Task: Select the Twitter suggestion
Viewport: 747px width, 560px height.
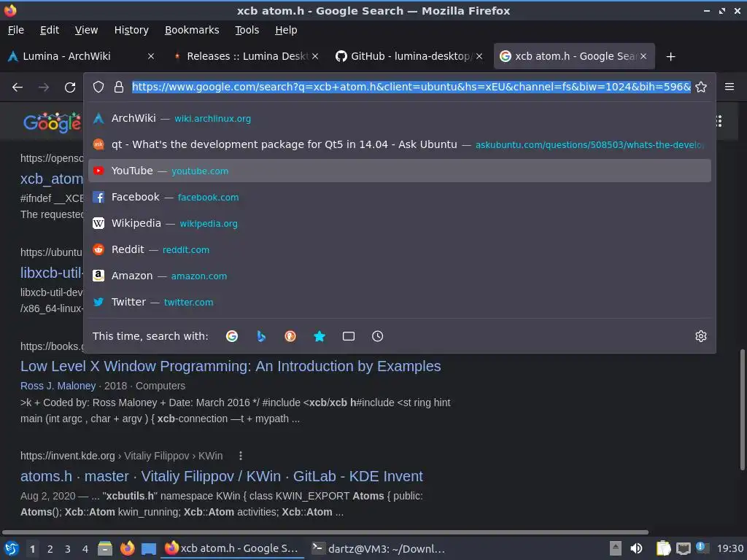Action: 399,302
